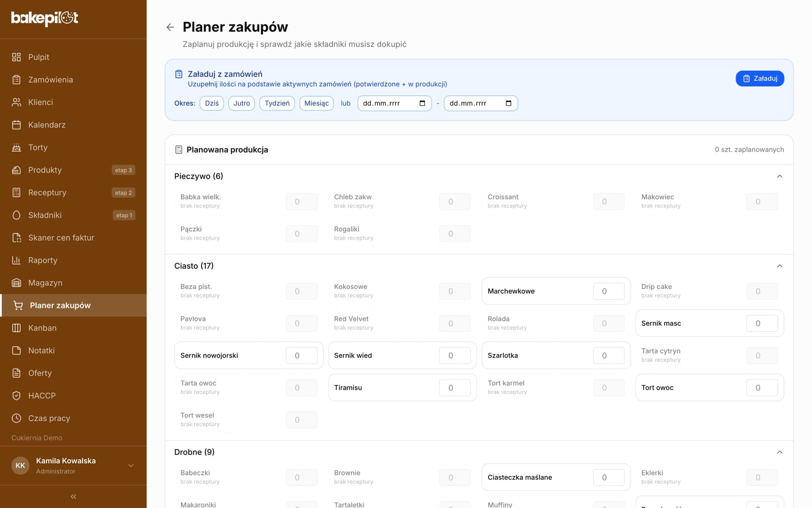Viewport: 812px width, 508px height.
Task: Collapse the Pieczywo (6) section
Action: [x=780, y=176]
